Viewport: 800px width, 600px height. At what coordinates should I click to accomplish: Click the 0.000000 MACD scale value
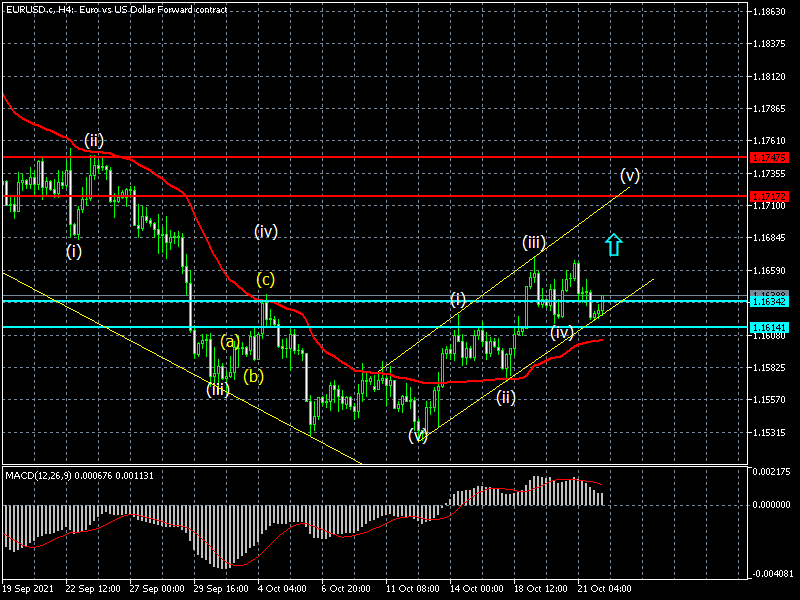tap(771, 505)
